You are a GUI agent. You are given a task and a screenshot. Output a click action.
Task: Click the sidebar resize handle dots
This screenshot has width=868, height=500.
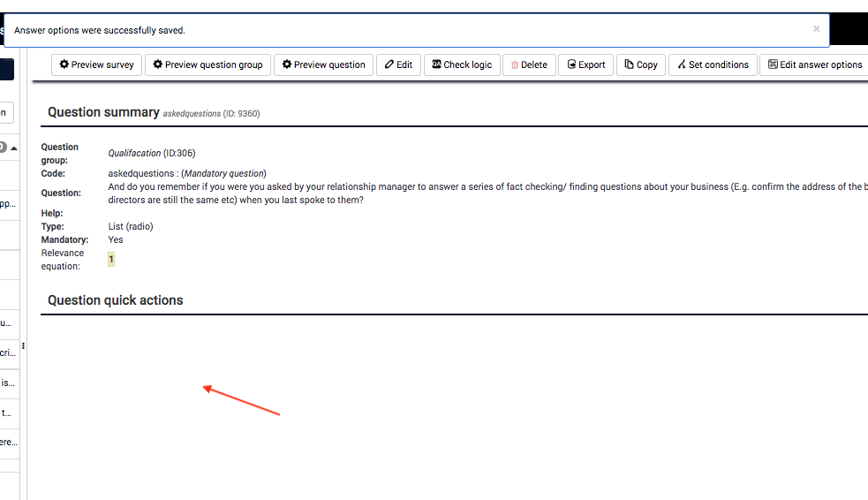click(x=23, y=345)
